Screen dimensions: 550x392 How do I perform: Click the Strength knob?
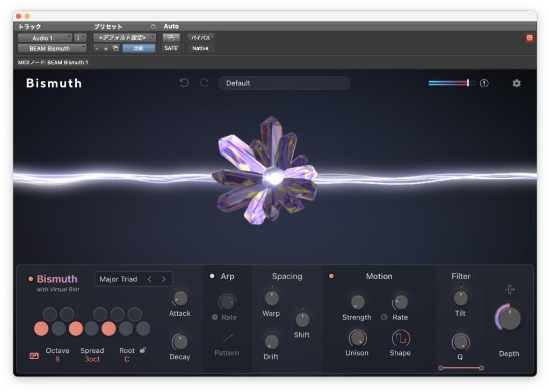[x=357, y=302]
